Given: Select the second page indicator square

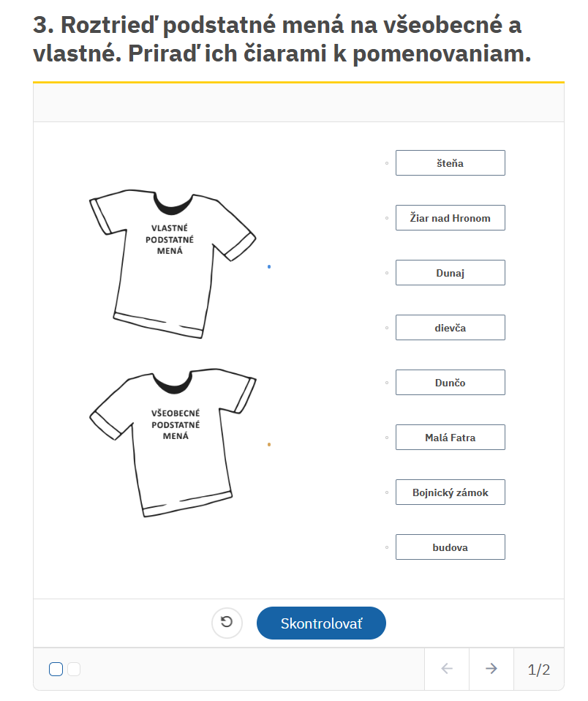Looking at the screenshot, I should (74, 670).
